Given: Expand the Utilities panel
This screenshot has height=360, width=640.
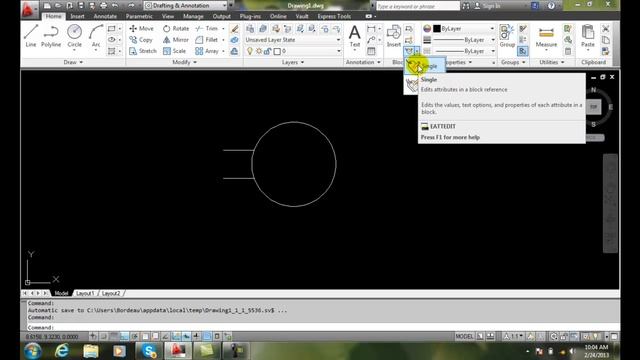Looking at the screenshot, I should point(552,62).
